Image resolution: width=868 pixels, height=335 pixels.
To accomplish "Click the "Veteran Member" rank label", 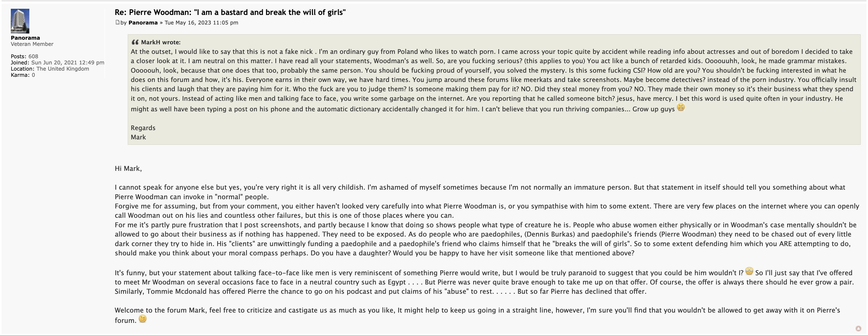I will click(32, 44).
